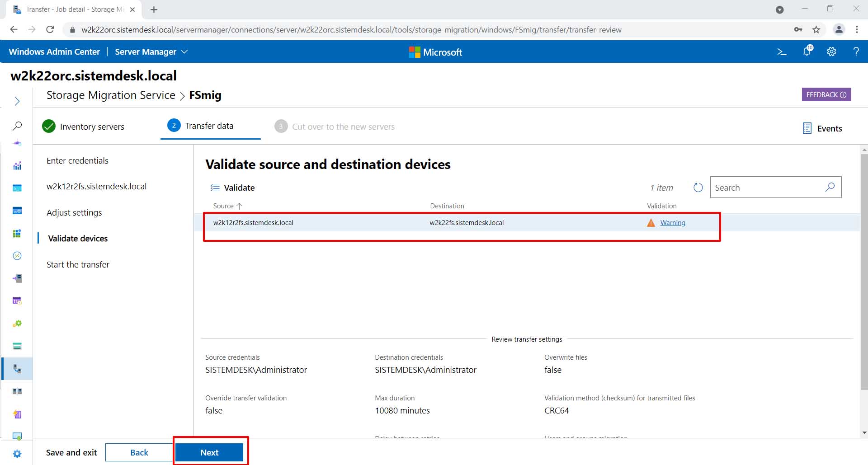Click the 10080 minutes max duration value
The height and width of the screenshot is (465, 868).
(x=402, y=411)
